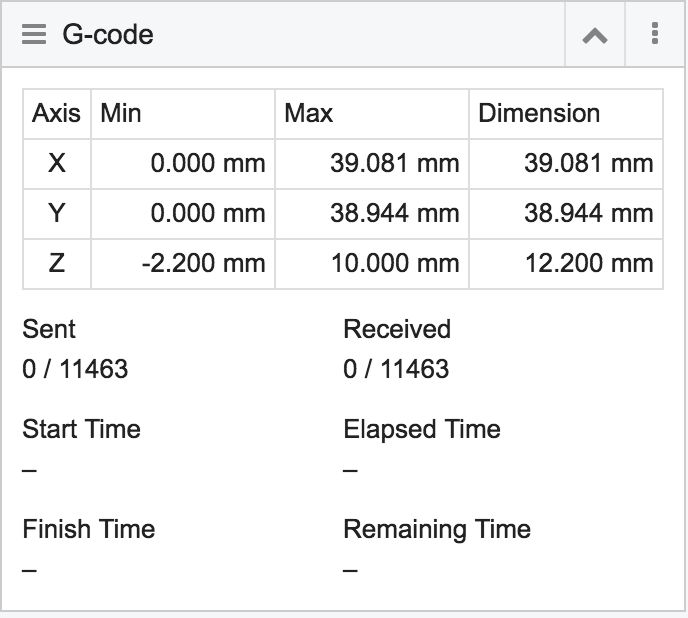The height and width of the screenshot is (618, 688).
Task: Click the Elapsed Time label
Action: tap(421, 429)
